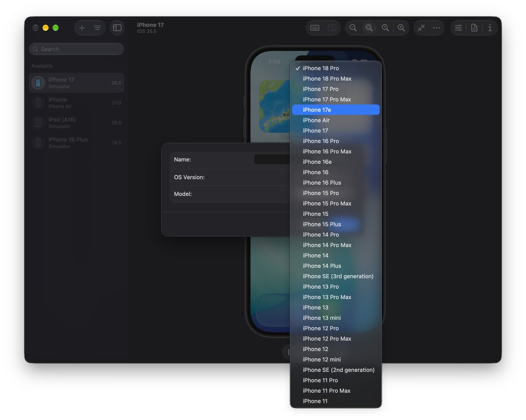Choose plain iPhone 11 entry

point(336,401)
